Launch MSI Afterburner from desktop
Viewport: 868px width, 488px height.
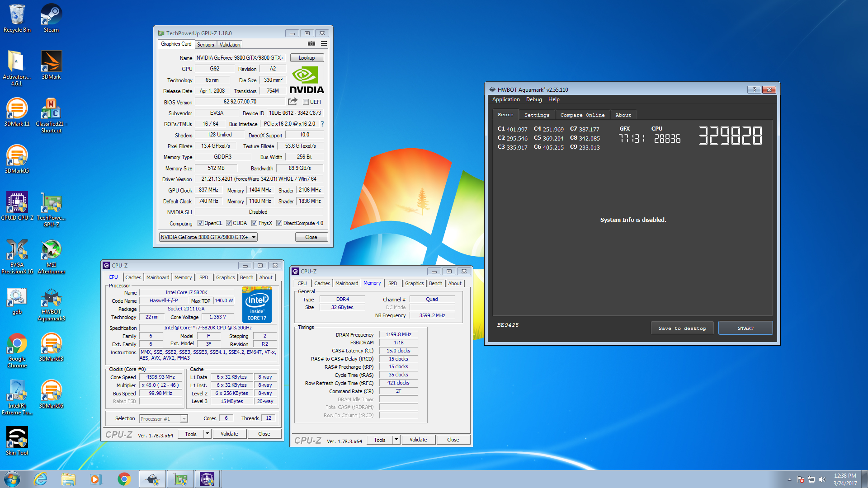[51, 256]
